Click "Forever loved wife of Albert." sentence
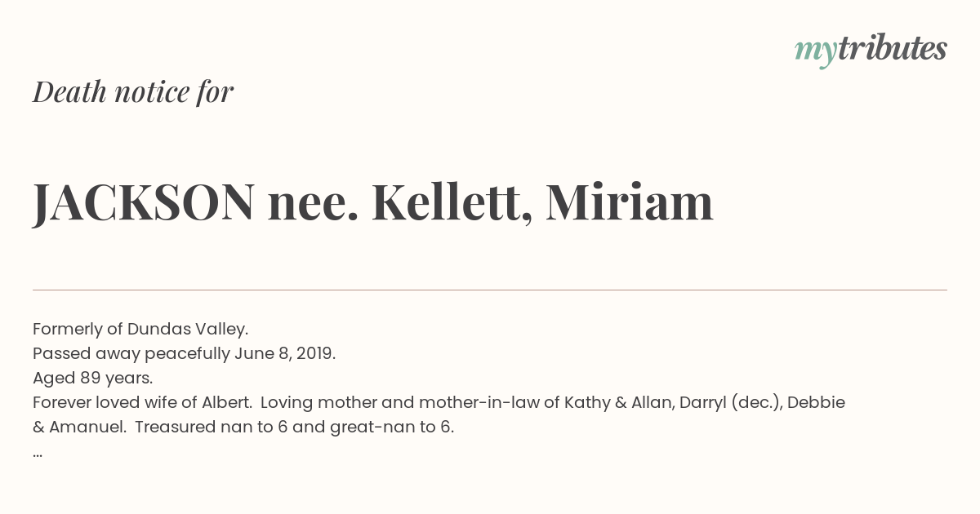The height and width of the screenshot is (514, 980). coord(141,402)
